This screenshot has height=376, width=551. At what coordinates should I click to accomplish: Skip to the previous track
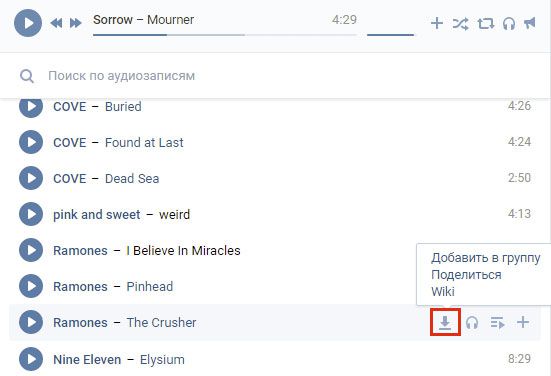(56, 23)
